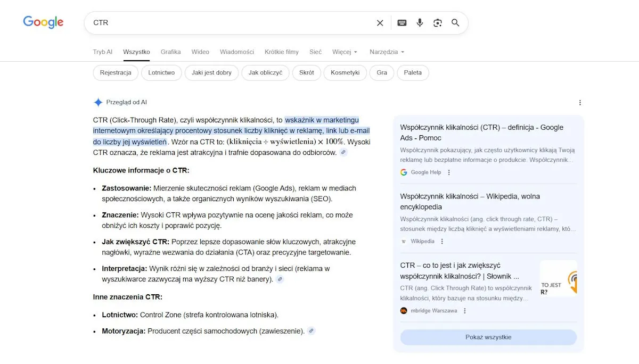Clear the search box with X icon

click(x=380, y=23)
